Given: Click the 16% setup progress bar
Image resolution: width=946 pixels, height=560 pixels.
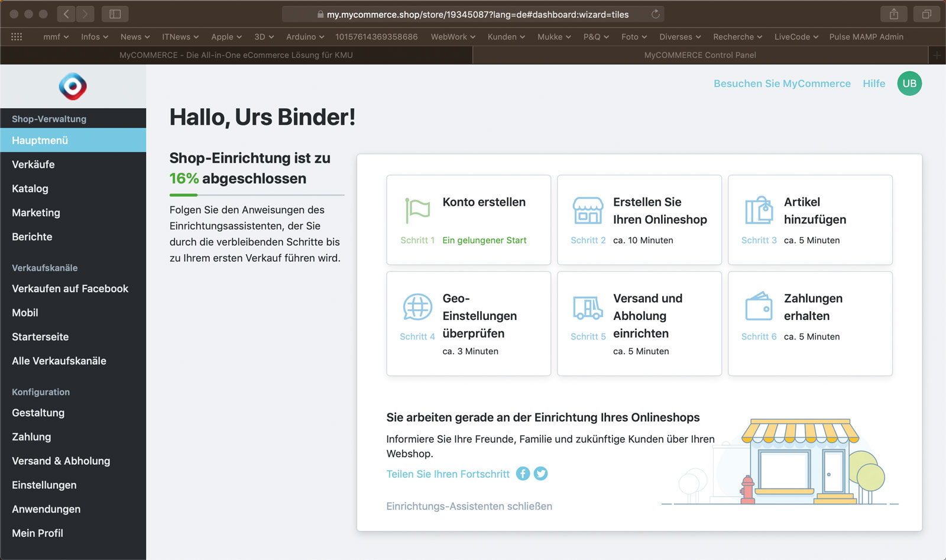Looking at the screenshot, I should 257,195.
